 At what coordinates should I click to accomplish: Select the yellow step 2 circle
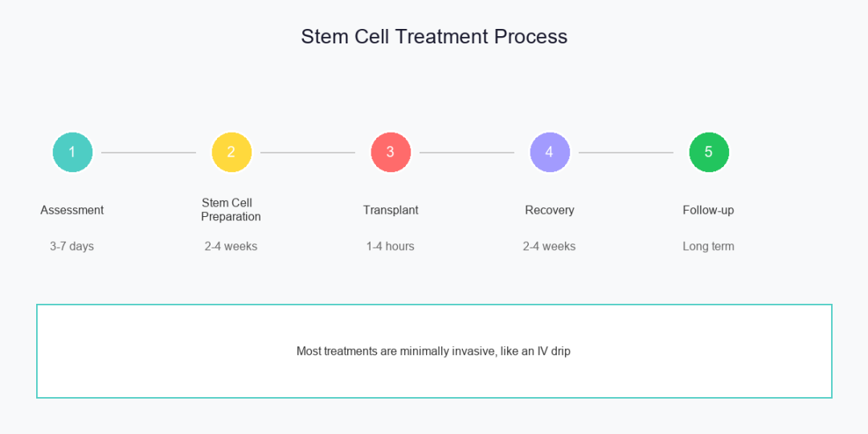click(231, 152)
